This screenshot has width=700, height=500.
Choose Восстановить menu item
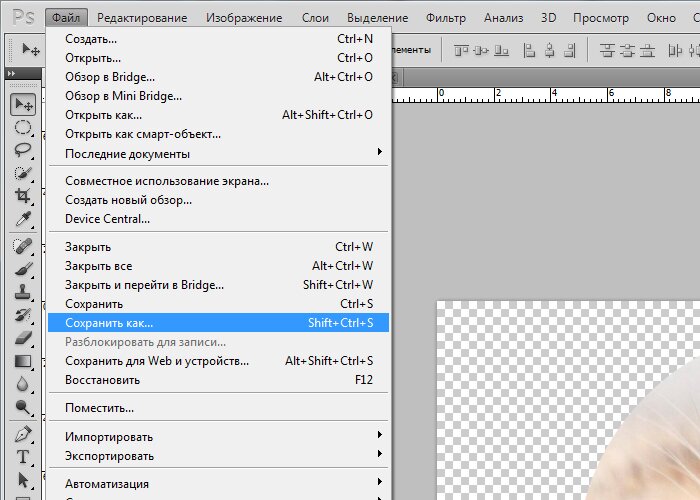tap(218, 380)
